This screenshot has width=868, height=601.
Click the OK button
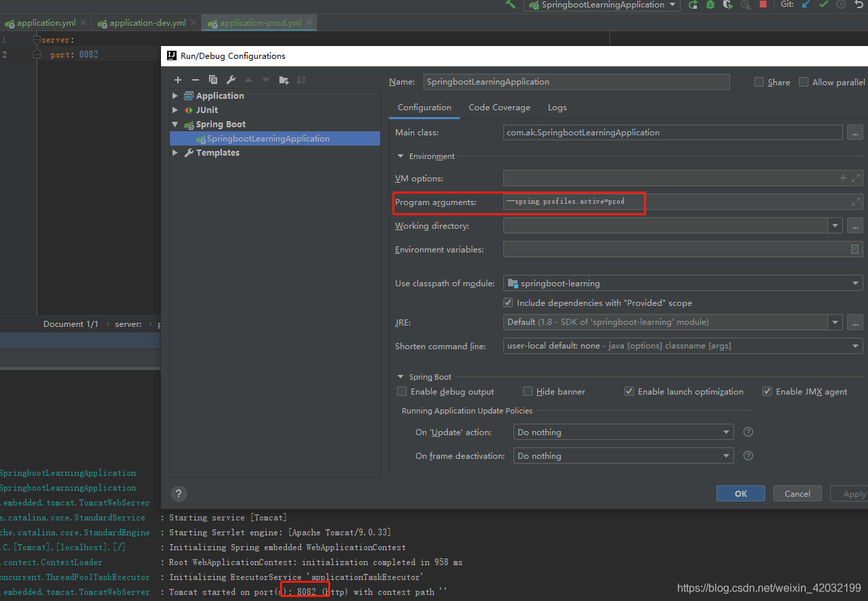tap(741, 493)
